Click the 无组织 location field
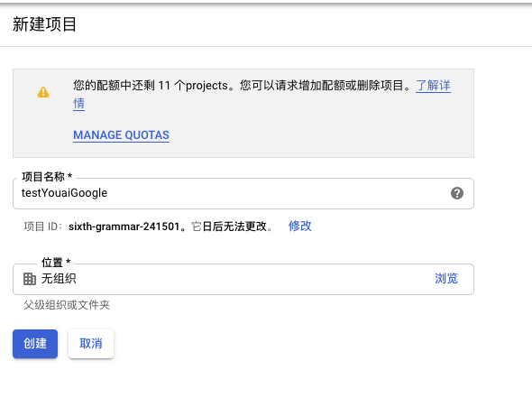Screen dimensions: 532x398 pos(243,279)
